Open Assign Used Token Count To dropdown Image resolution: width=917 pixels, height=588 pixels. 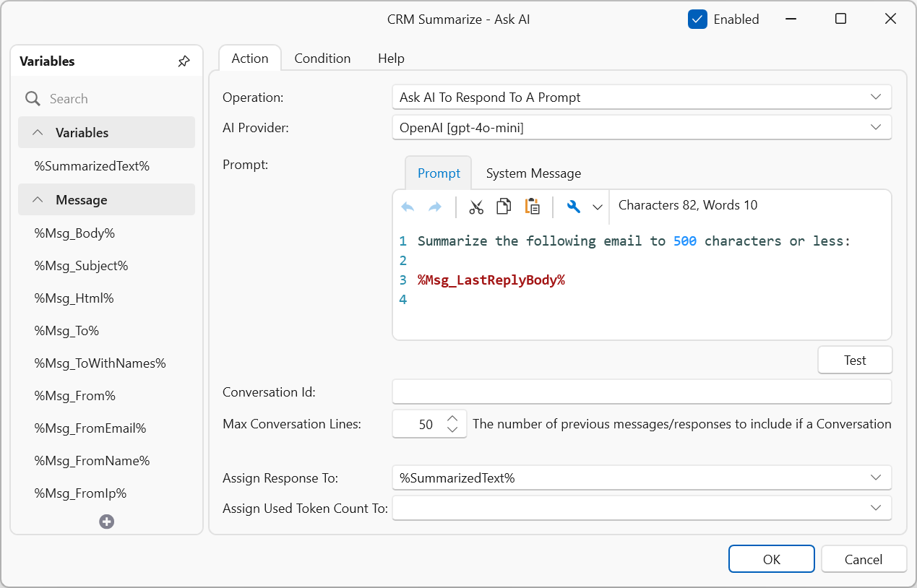coord(876,508)
